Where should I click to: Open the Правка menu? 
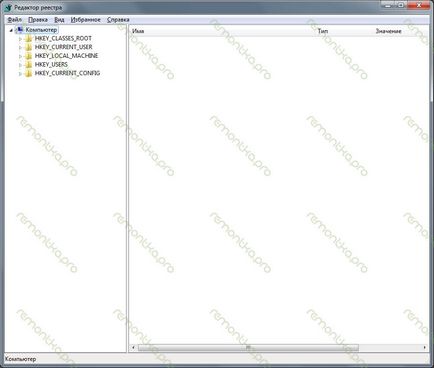click(x=38, y=20)
